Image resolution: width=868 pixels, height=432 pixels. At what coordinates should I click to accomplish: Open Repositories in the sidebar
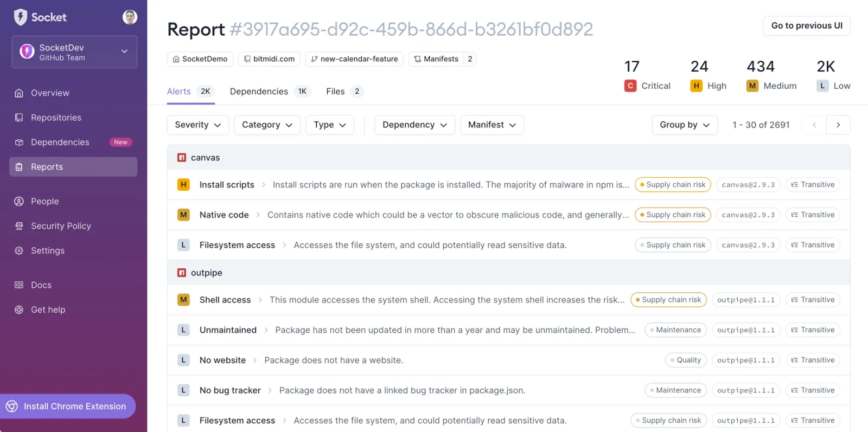(x=73, y=118)
